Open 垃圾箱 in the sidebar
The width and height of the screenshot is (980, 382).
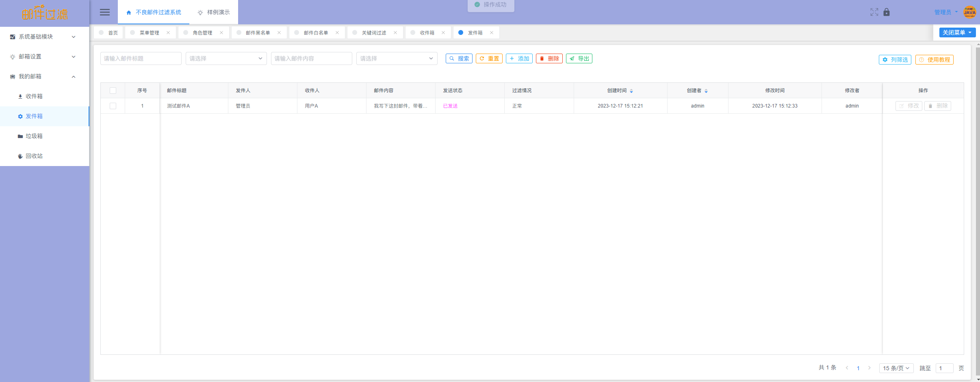pyautogui.click(x=34, y=136)
